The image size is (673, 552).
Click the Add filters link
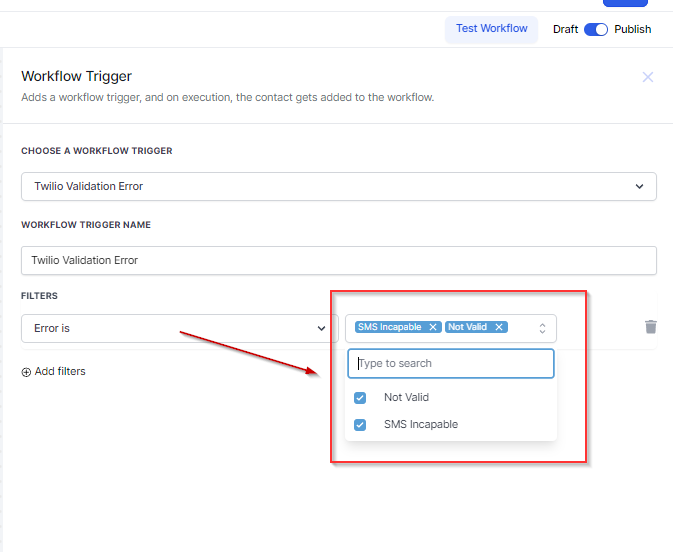tap(60, 372)
